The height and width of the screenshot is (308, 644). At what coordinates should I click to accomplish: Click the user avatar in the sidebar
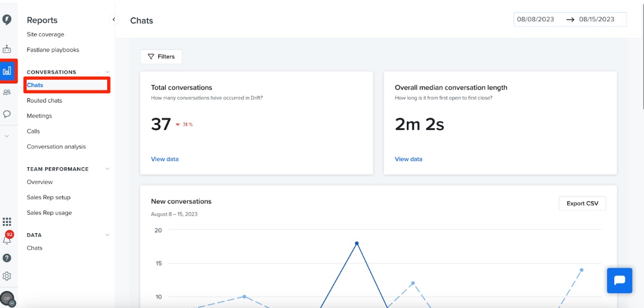(7, 300)
